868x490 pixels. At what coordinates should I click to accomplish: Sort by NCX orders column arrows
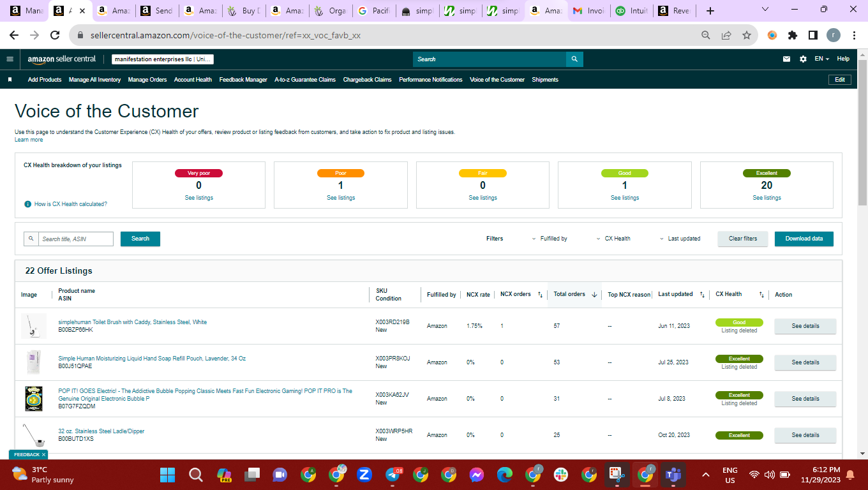(540, 295)
